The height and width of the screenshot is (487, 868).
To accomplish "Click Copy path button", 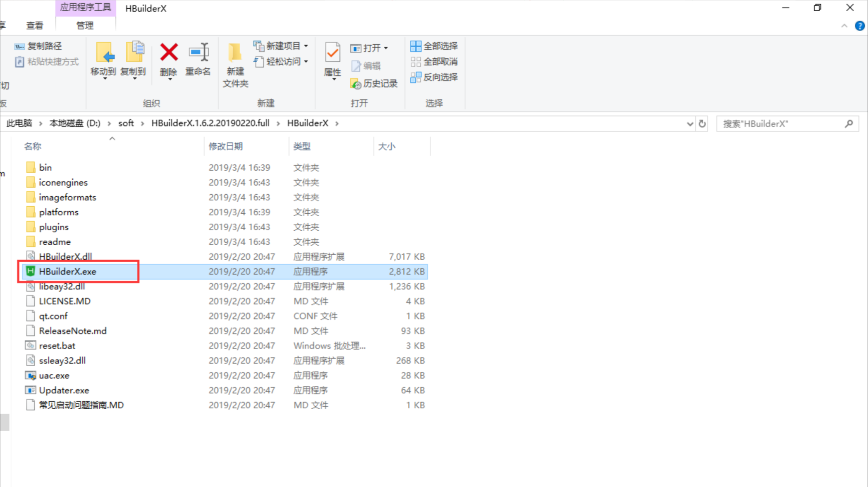I will (38, 46).
